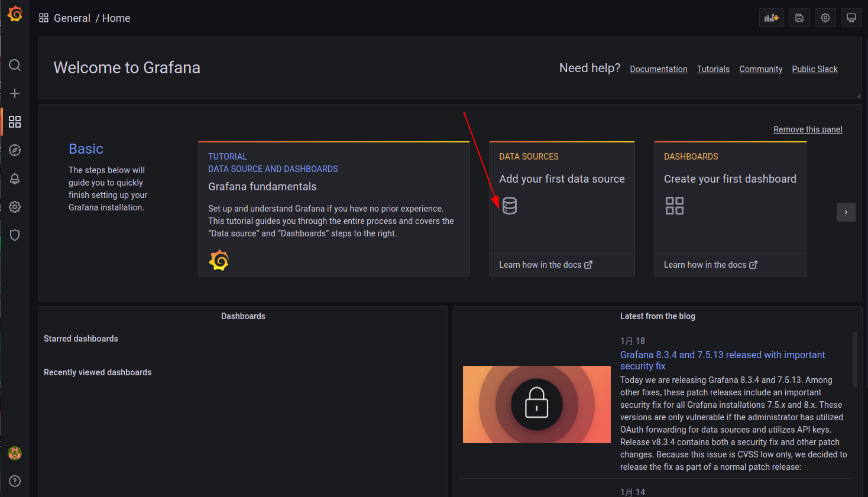Open the Tutorials link
The image size is (868, 497).
click(713, 69)
